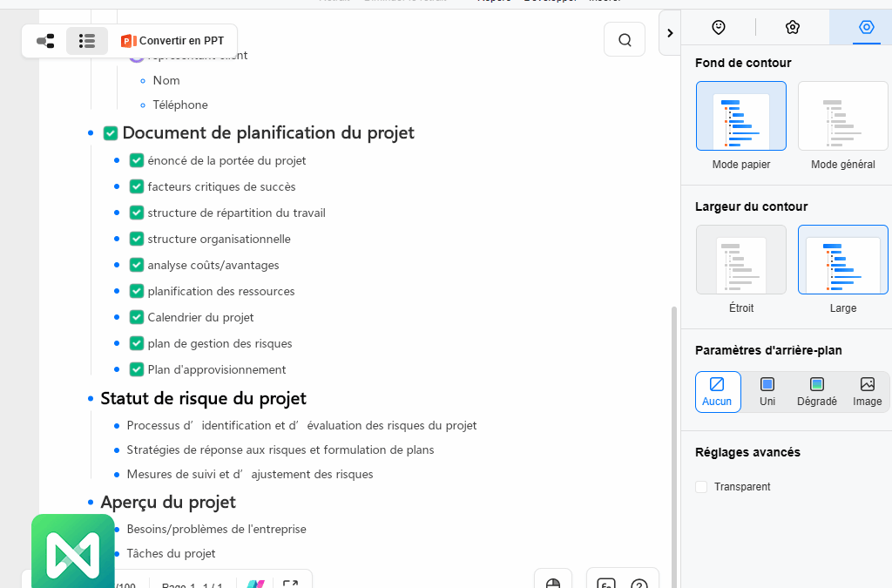The image size is (892, 588).
Task: Uncheck the Calendrier du projet task checkbox
Action: (137, 317)
